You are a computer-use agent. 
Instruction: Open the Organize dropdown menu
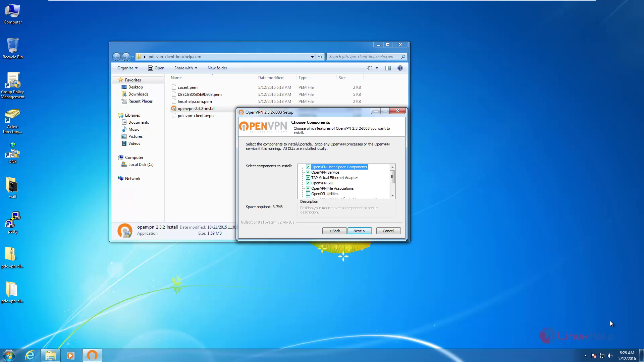click(127, 68)
